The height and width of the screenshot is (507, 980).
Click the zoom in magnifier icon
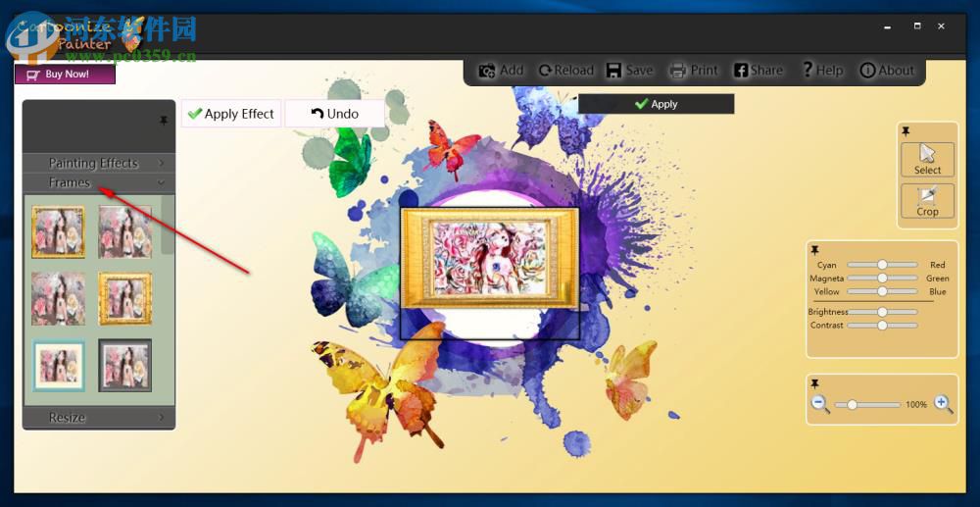(944, 404)
